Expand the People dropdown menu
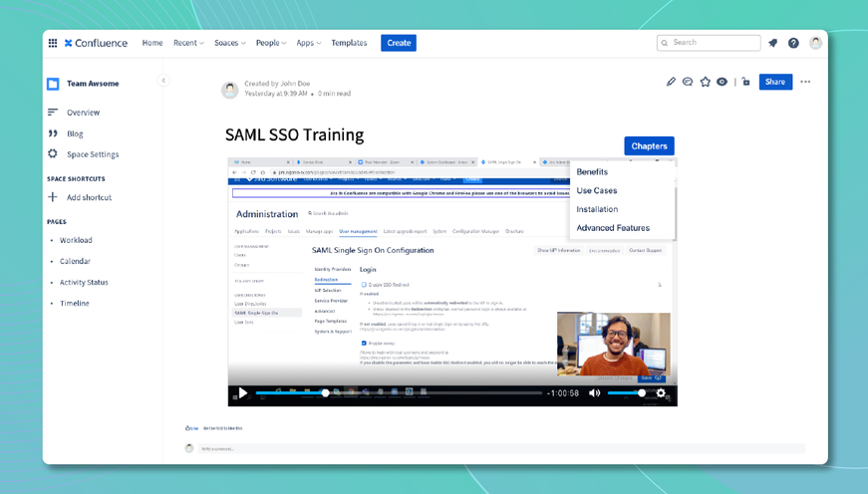This screenshot has width=868, height=494. (x=271, y=43)
